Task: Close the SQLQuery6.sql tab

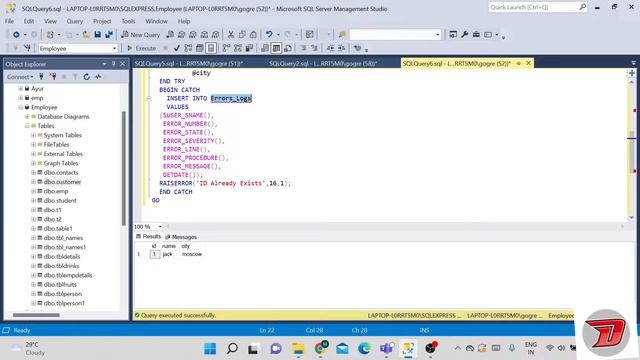Action: click(529, 63)
